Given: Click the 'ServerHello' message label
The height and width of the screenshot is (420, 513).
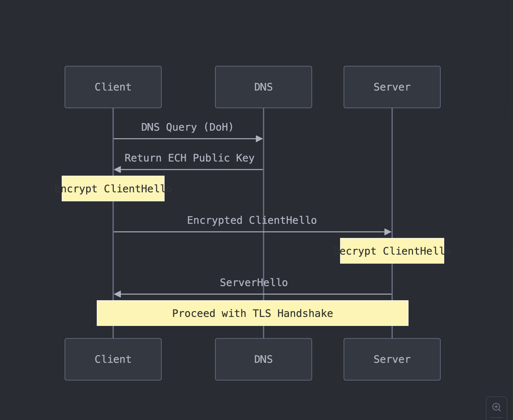Looking at the screenshot, I should 254,283.
